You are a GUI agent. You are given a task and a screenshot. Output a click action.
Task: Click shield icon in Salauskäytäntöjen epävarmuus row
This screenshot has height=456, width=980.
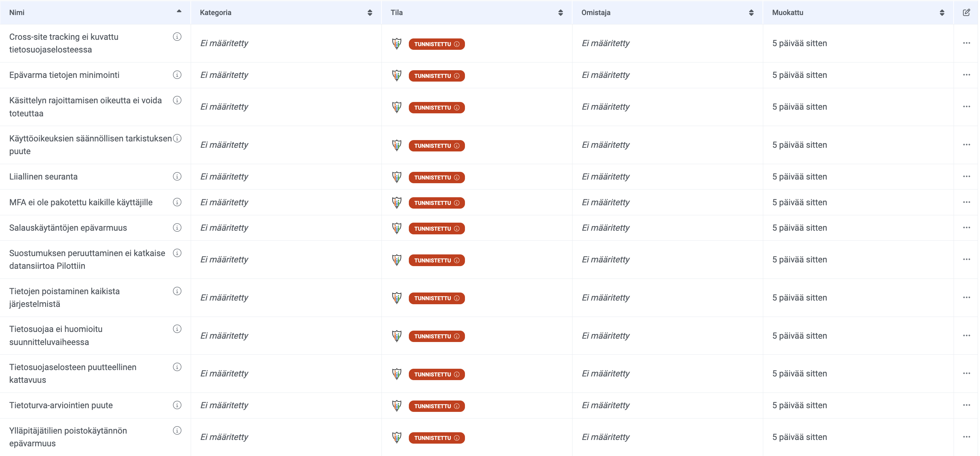[396, 228]
